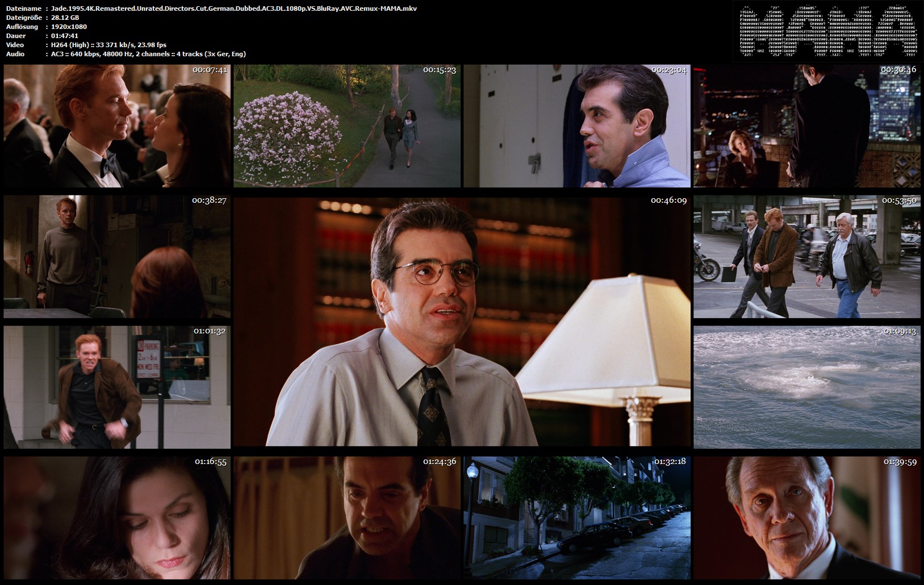Click the ASCII art logo in the header
The image size is (924, 585).
829,31
